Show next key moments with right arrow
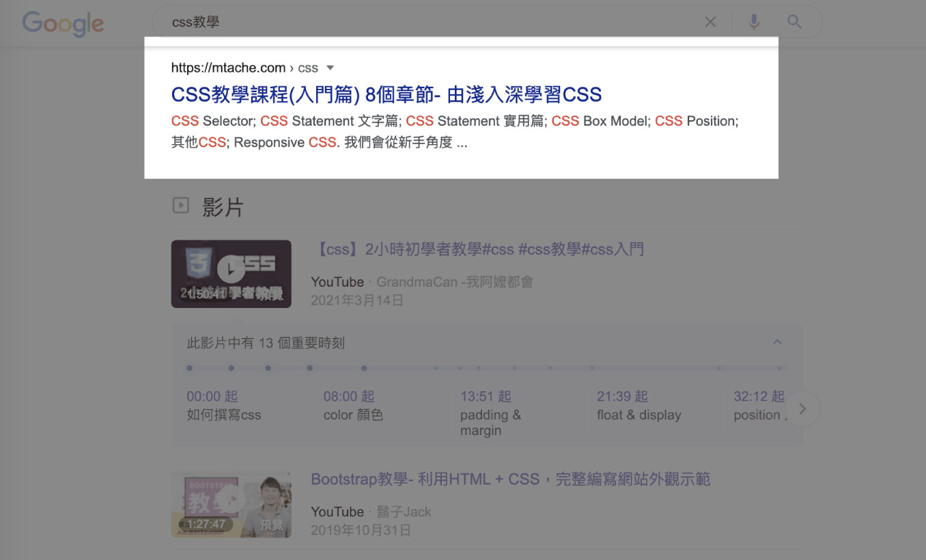This screenshot has width=926, height=560. coord(802,408)
